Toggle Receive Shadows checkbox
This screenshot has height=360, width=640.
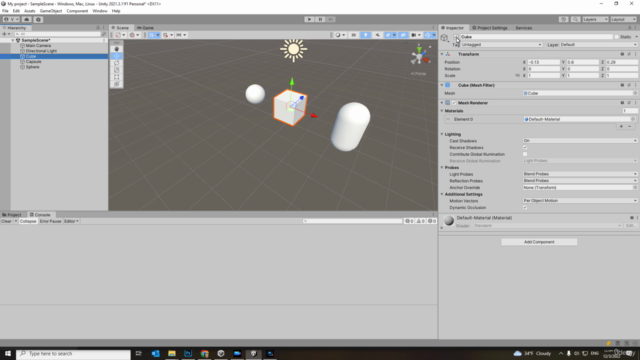(x=525, y=147)
